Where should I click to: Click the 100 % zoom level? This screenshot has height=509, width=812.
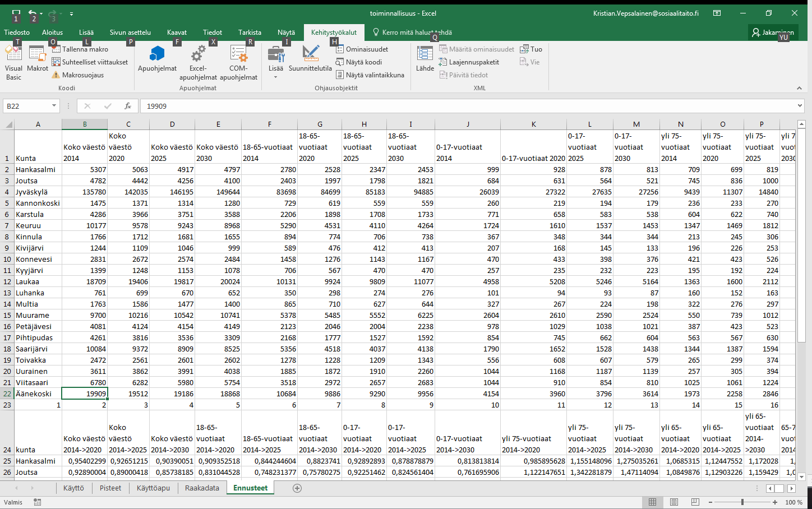(793, 502)
